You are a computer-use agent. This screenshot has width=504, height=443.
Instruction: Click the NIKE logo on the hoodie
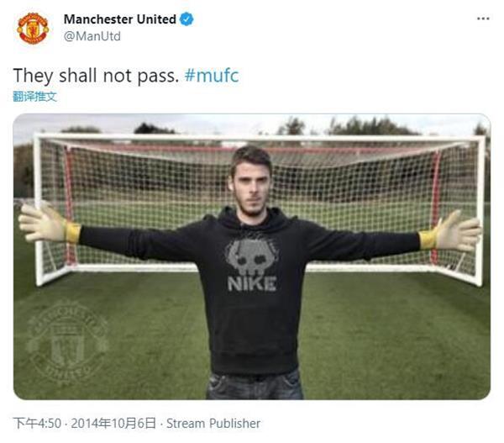pyautogui.click(x=252, y=284)
